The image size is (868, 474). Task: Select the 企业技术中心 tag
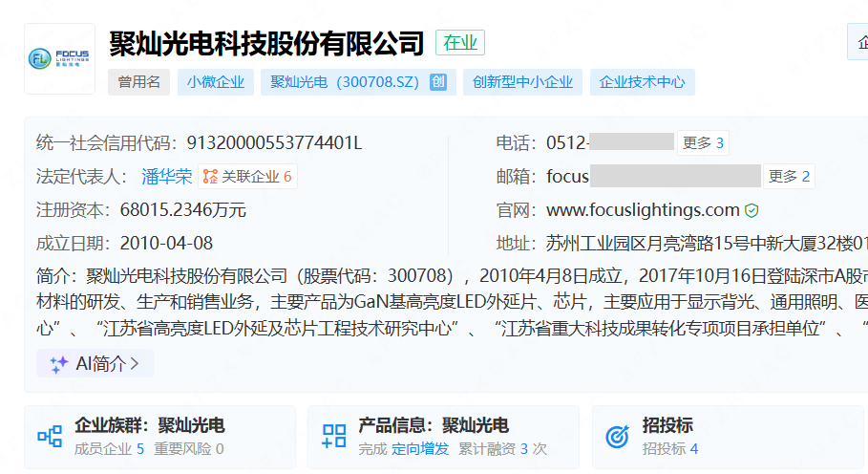click(642, 82)
